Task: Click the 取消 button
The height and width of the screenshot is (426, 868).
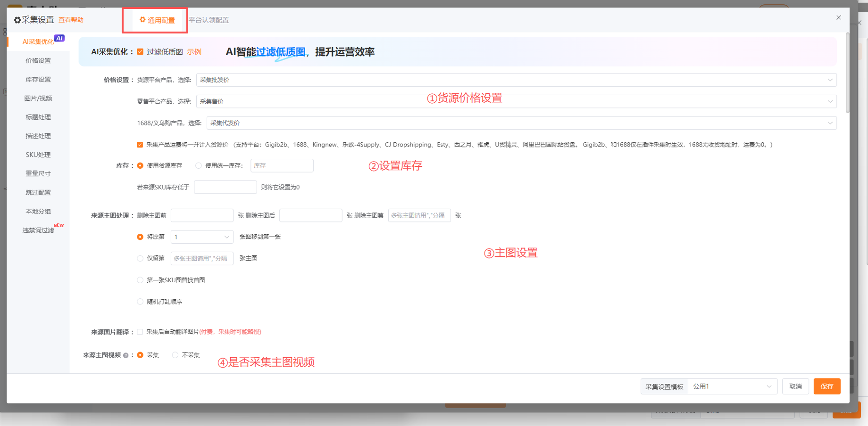Action: [x=796, y=386]
